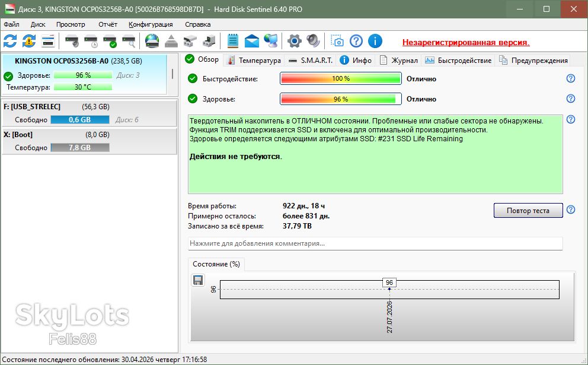Click help icon beside the green status text
The width and height of the screenshot is (588, 365).
[x=571, y=119]
